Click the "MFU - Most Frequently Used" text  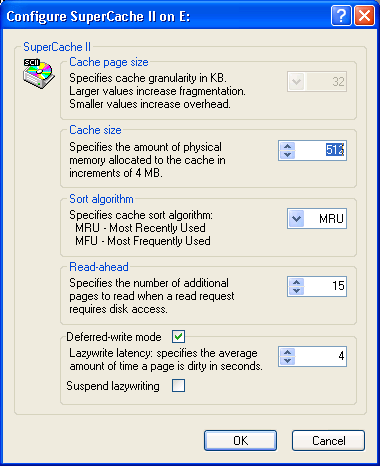(x=143, y=241)
